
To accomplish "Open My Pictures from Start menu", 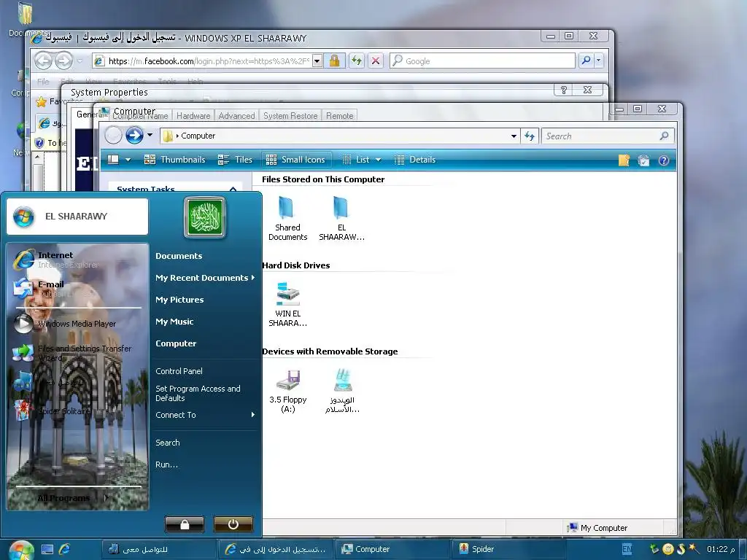I will 179,300.
